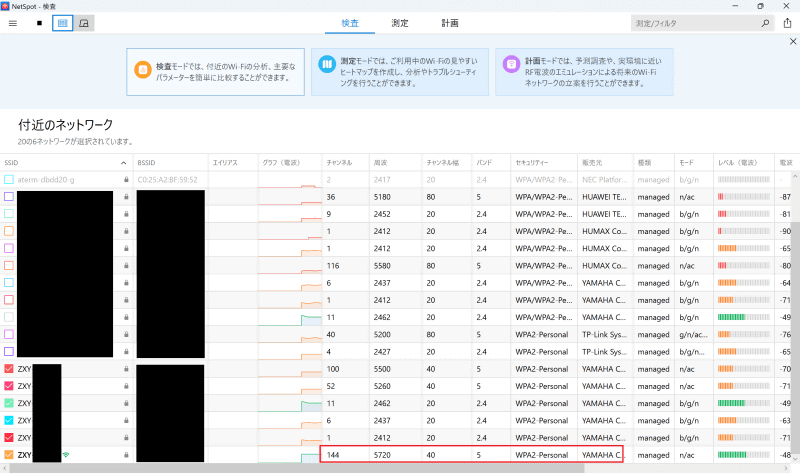Sort by チャンネル column header

point(345,162)
